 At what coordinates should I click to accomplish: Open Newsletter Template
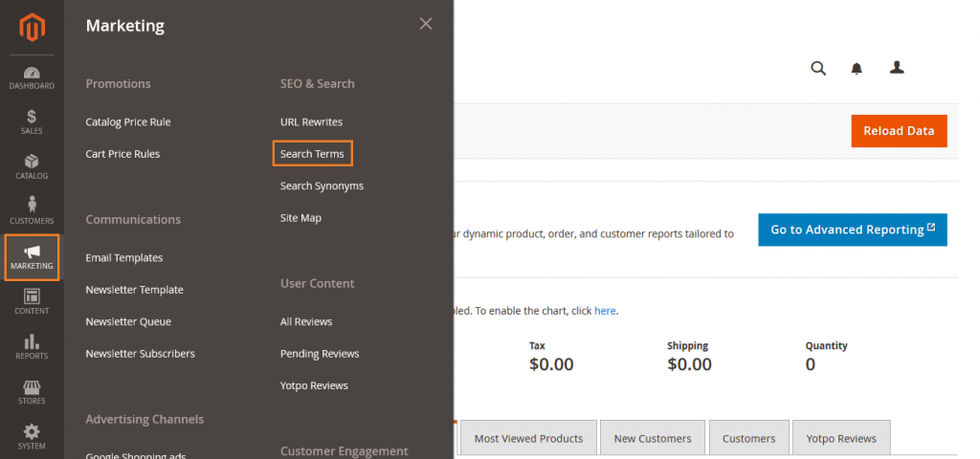pos(134,290)
